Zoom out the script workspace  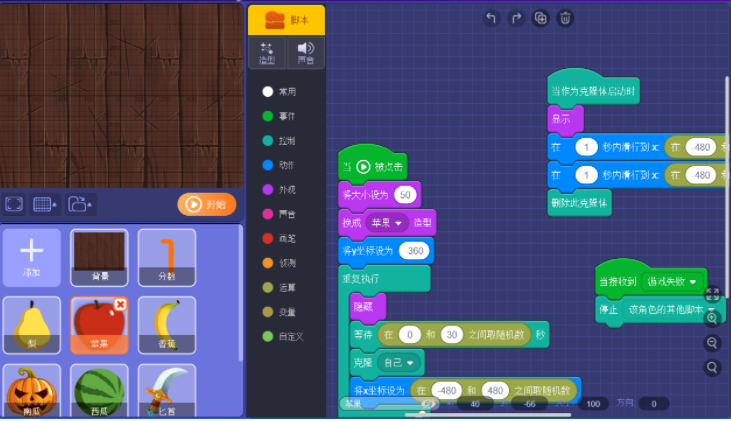(712, 343)
